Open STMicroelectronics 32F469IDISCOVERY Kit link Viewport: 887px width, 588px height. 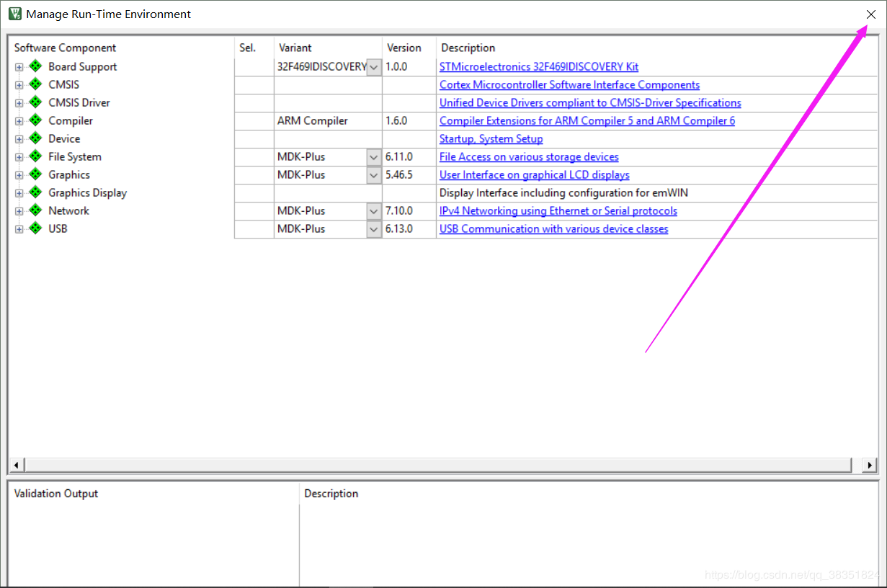click(539, 66)
